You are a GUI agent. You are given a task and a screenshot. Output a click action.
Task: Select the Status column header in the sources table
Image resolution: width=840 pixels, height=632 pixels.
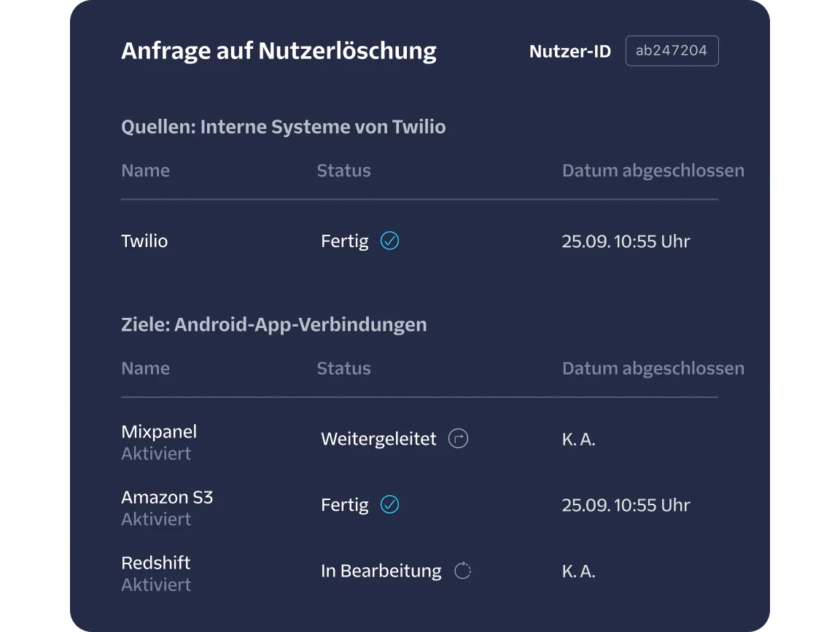pos(343,170)
